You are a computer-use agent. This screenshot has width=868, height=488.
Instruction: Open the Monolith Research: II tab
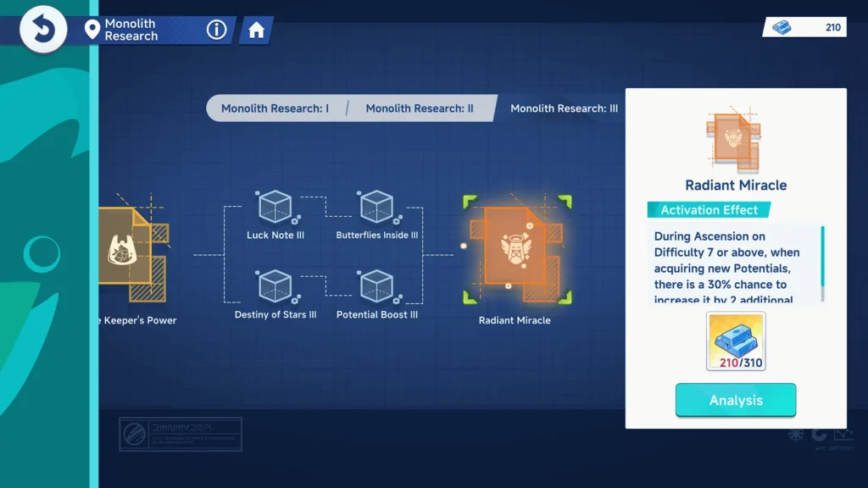420,108
